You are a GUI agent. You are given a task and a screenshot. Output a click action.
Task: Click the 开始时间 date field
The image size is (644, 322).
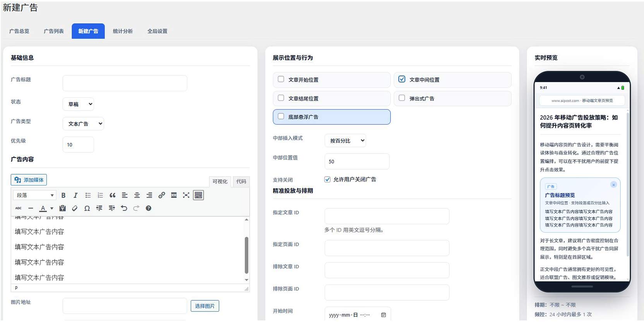point(358,315)
